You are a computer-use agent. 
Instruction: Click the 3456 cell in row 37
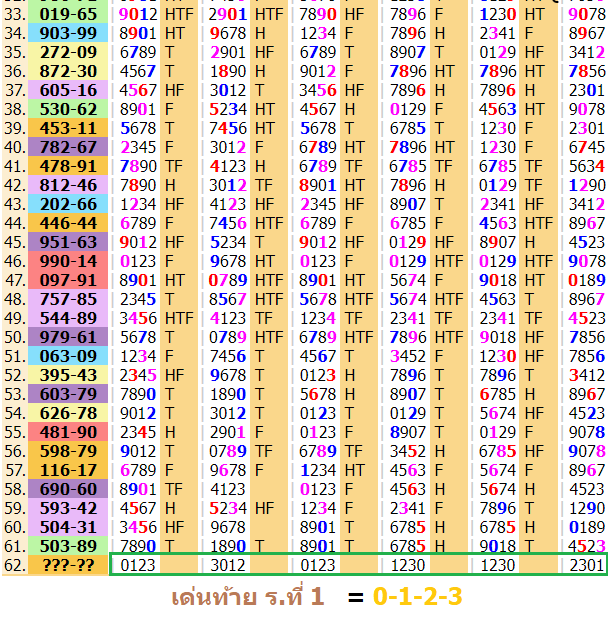pos(318,90)
